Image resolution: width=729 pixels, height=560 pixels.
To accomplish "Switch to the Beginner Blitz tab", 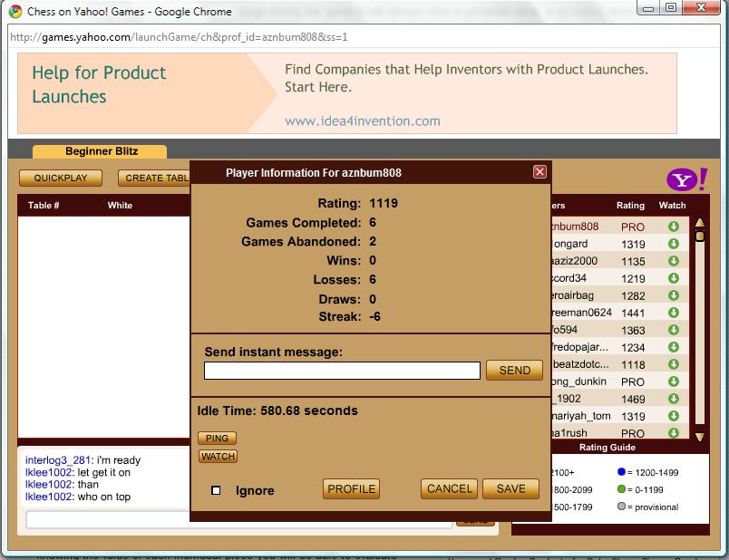I will (x=100, y=151).
